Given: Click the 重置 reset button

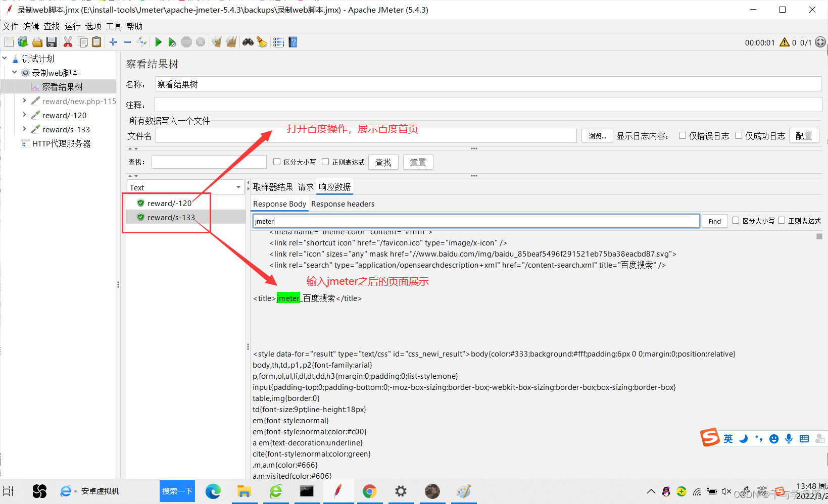Looking at the screenshot, I should pyautogui.click(x=418, y=162).
